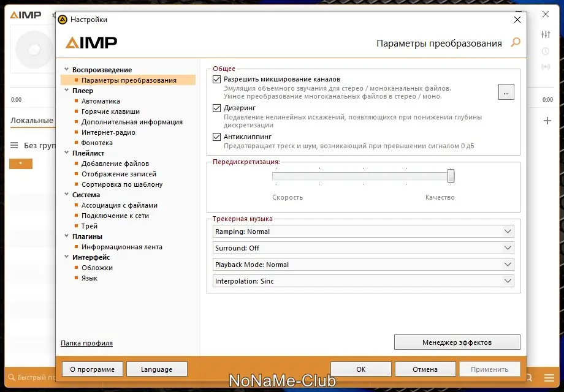Open the Interpolation: Sinc dropdown
The height and width of the screenshot is (392, 564).
[364, 281]
